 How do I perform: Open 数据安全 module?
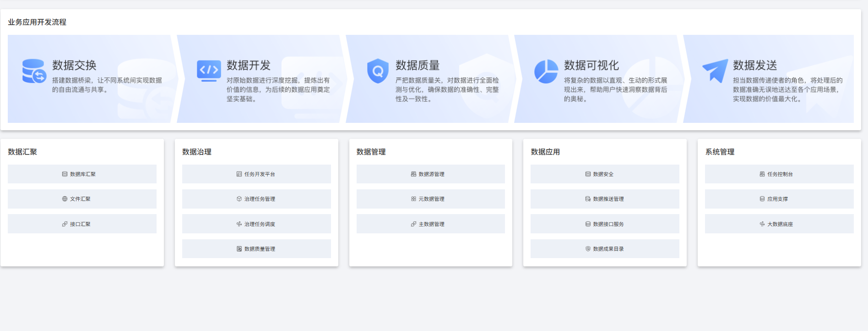tap(605, 174)
